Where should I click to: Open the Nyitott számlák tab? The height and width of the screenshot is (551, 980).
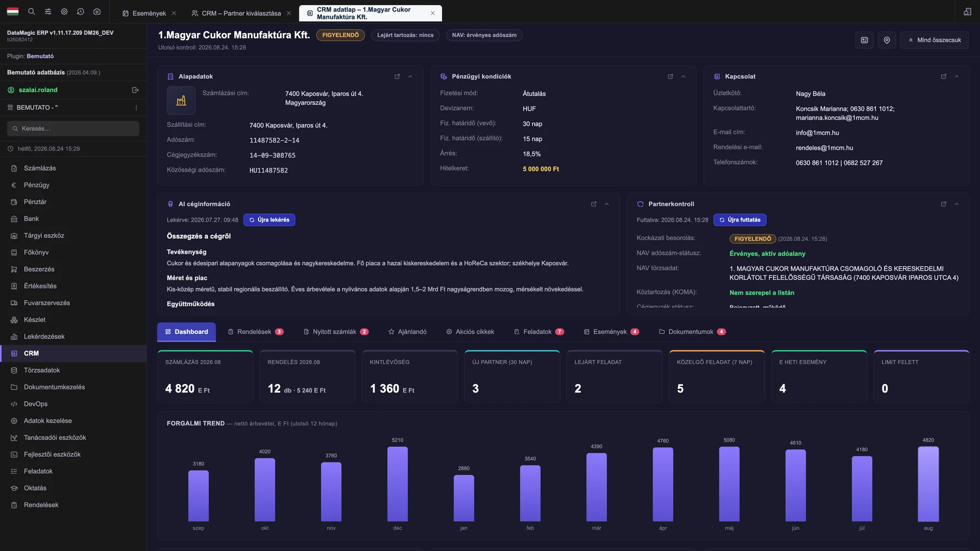pos(336,332)
